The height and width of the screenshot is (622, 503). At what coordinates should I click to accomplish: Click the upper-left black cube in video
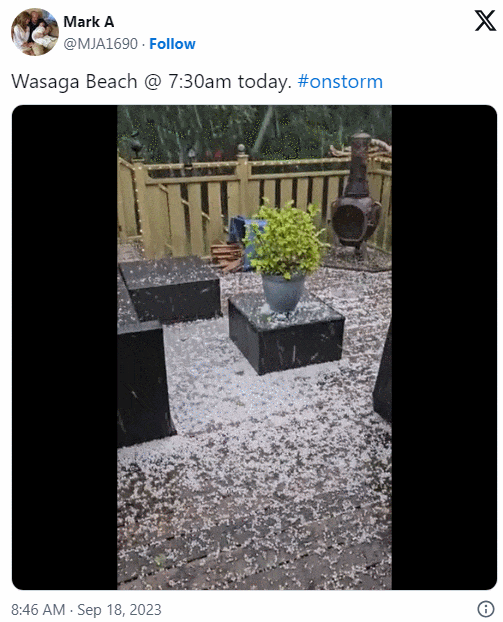(171, 288)
